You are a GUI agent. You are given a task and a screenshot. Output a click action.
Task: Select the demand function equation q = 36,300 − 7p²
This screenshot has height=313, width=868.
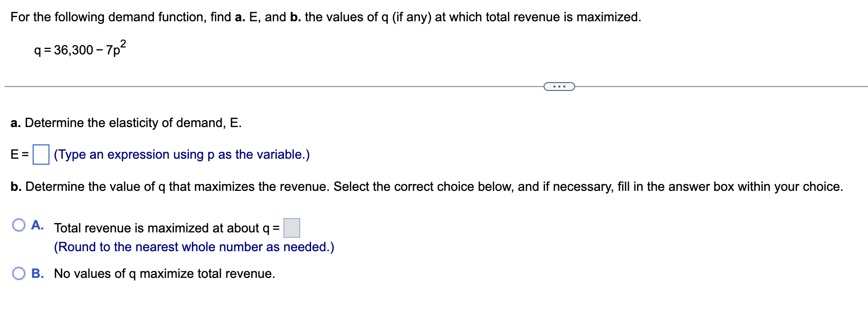click(x=79, y=49)
